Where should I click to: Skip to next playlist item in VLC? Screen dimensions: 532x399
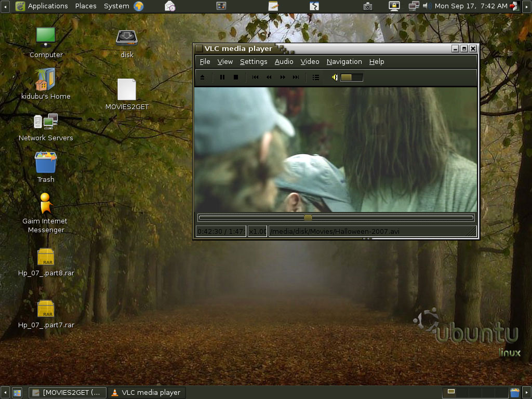pyautogui.click(x=296, y=77)
